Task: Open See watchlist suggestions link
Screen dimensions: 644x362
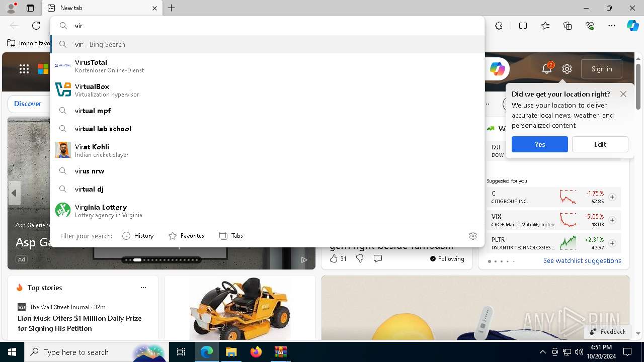Action: (582, 260)
